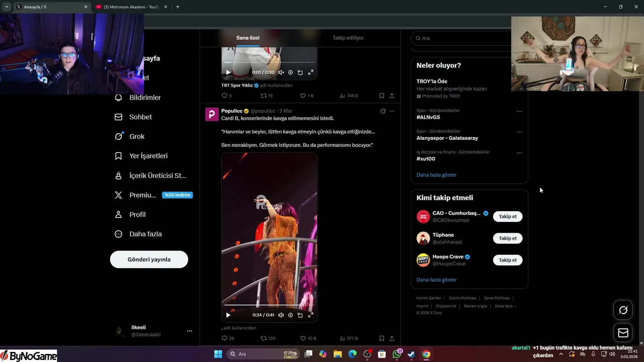Bookmark the Populicc post
Image resolution: width=644 pixels, height=362 pixels.
382,338
